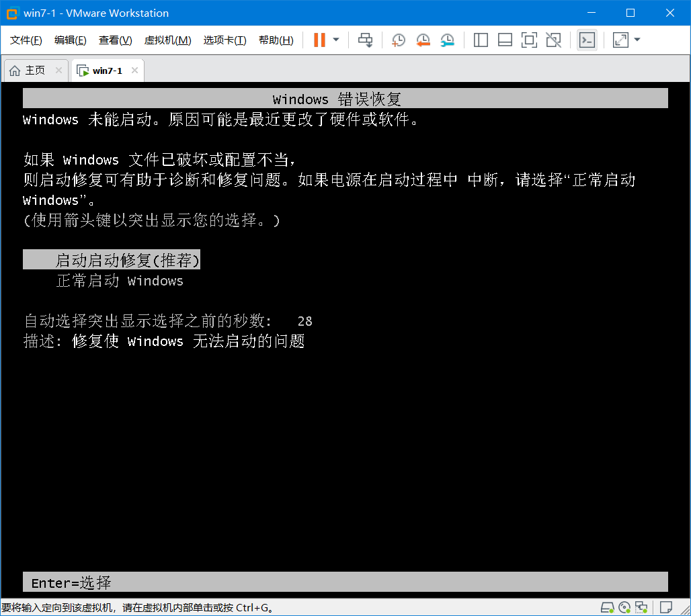Screen dimensions: 691x616
Task: Click the stretch guest display icon
Action: pos(620,40)
